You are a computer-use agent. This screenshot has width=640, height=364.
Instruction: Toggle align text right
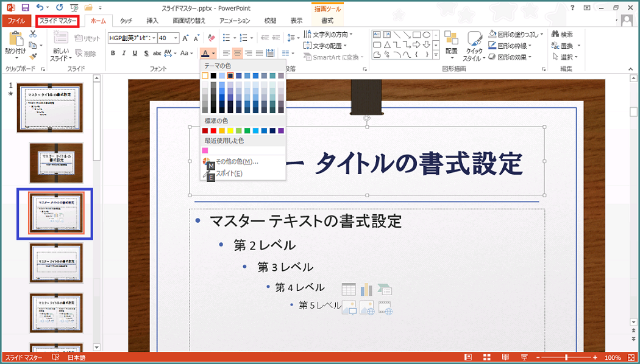[249, 53]
